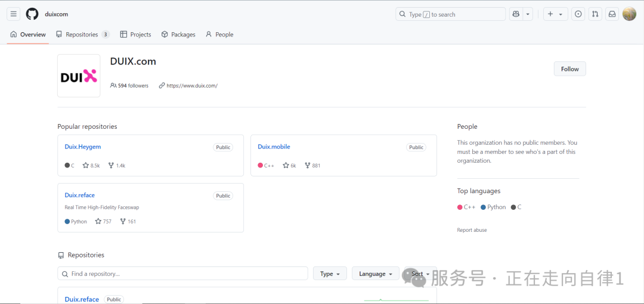This screenshot has width=644, height=304.
Task: Click the user profile avatar
Action: 629,14
